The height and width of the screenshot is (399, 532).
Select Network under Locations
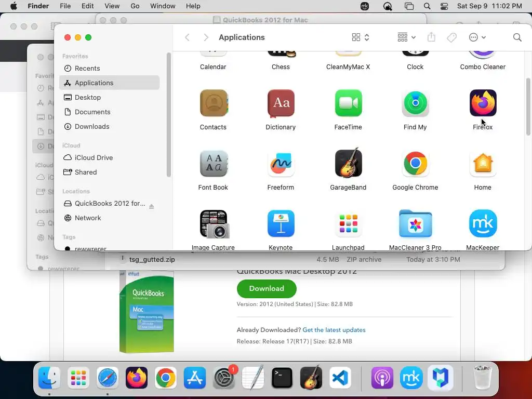pos(109,218)
